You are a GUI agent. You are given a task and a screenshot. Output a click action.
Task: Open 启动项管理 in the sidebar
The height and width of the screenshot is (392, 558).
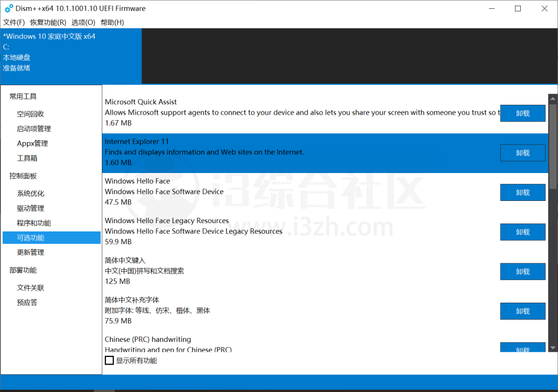click(34, 129)
